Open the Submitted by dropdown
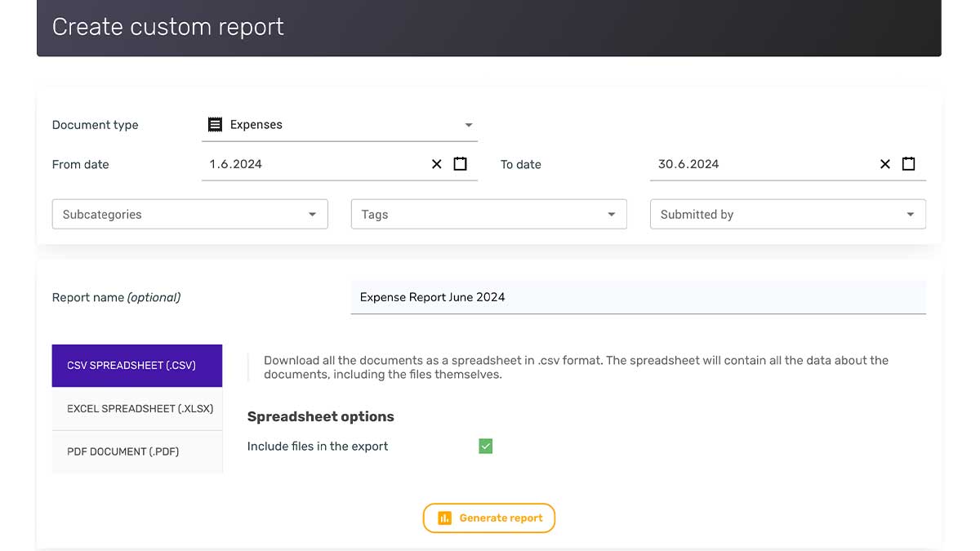980x551 pixels. tap(788, 215)
